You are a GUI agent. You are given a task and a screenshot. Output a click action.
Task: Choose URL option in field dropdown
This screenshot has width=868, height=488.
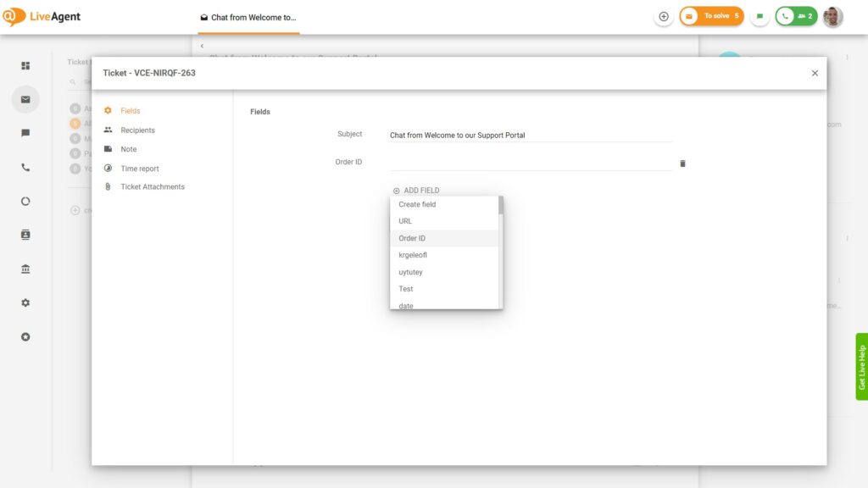coord(405,221)
